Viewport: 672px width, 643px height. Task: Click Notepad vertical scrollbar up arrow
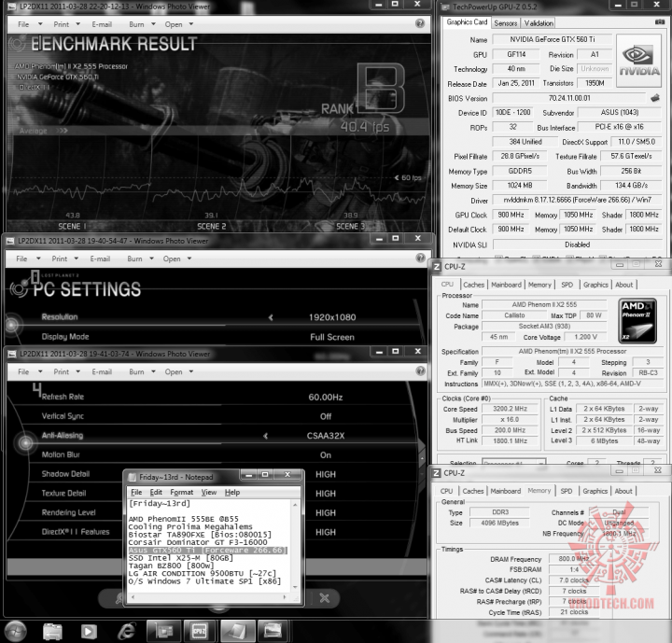click(295, 505)
